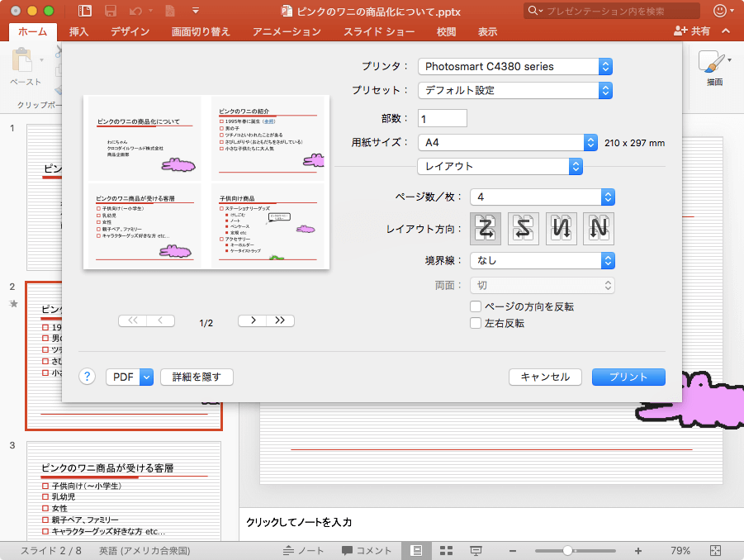Open the 挿入 ribbon tab
744x560 pixels.
pyautogui.click(x=78, y=31)
